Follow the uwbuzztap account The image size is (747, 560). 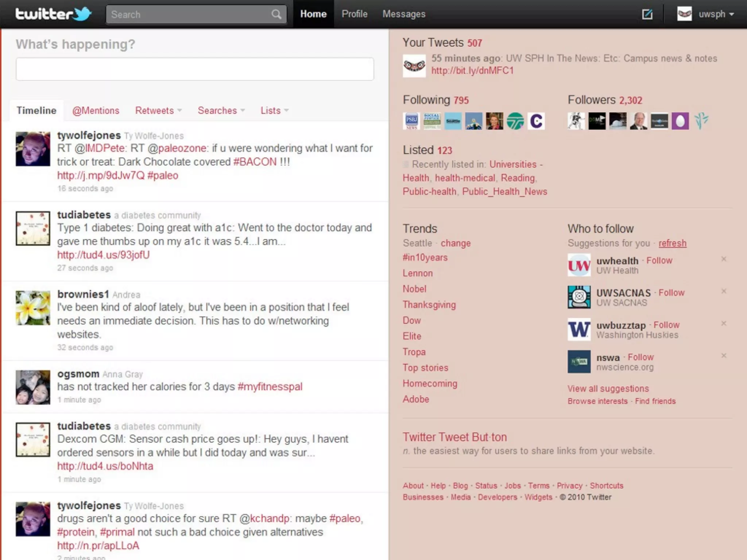point(666,325)
